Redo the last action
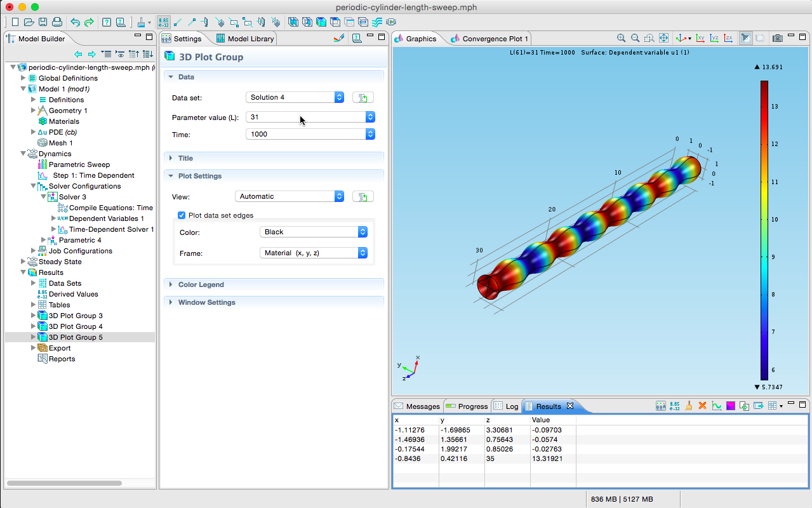The height and width of the screenshot is (508, 812). tap(90, 22)
